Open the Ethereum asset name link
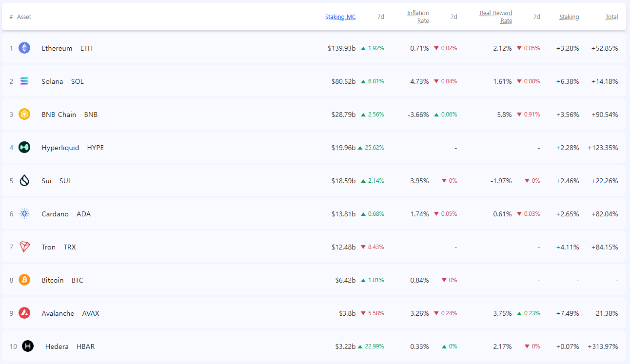This screenshot has width=630, height=364. pos(57,48)
